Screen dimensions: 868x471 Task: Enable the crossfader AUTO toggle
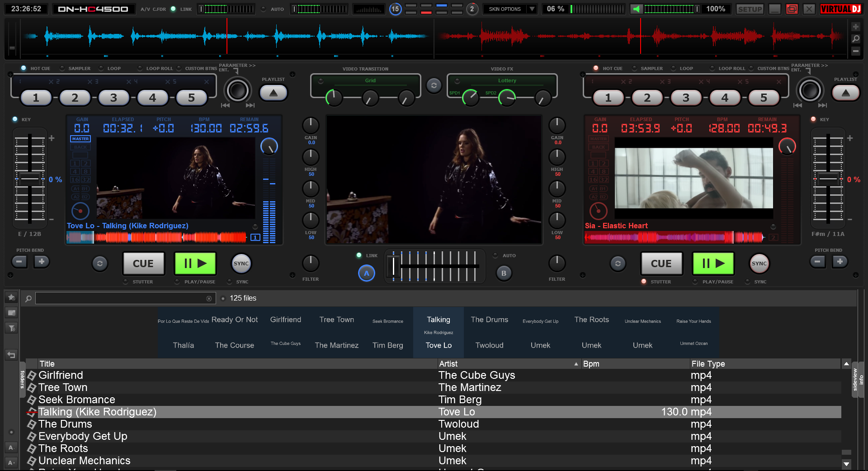(x=495, y=255)
